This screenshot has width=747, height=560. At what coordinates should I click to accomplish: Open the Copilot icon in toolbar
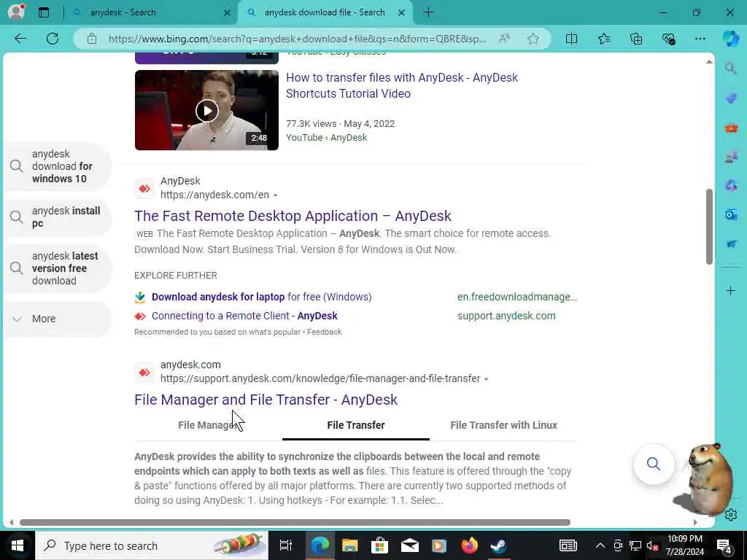coord(731,39)
